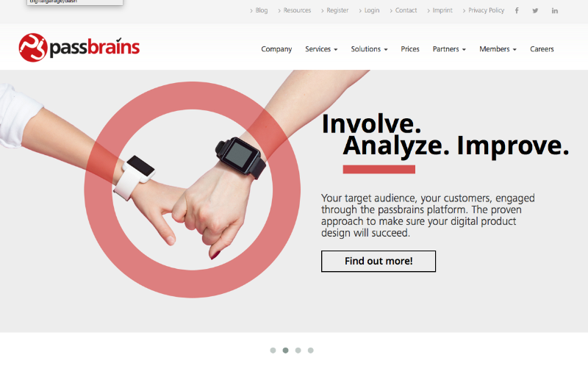Viewport: 588px width, 374px height.
Task: Expand the Services dropdown menu
Action: coord(321,49)
